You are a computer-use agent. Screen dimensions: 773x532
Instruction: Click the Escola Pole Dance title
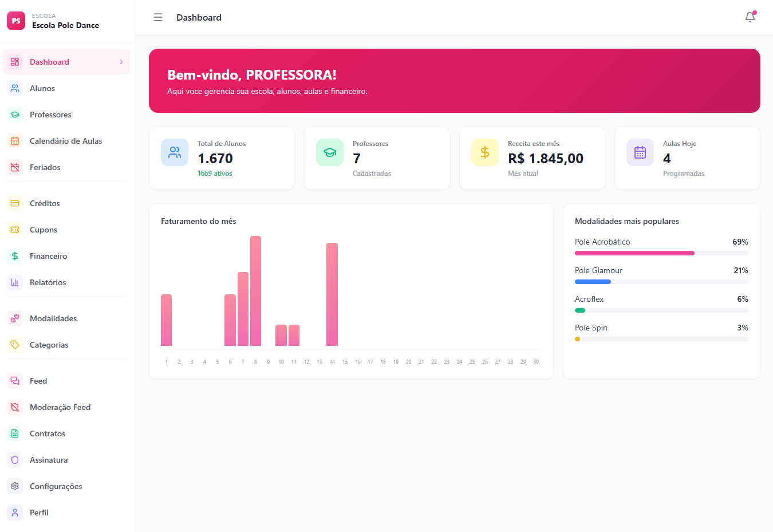coord(65,25)
